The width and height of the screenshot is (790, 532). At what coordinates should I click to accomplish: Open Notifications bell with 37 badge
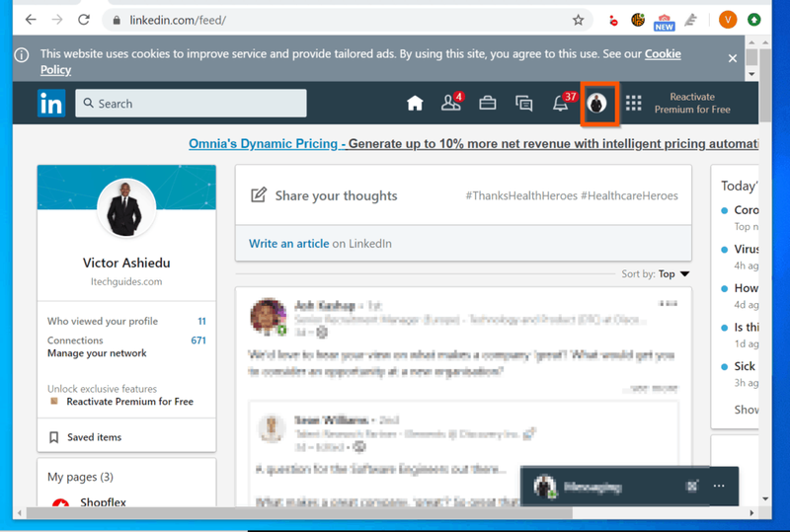562,103
